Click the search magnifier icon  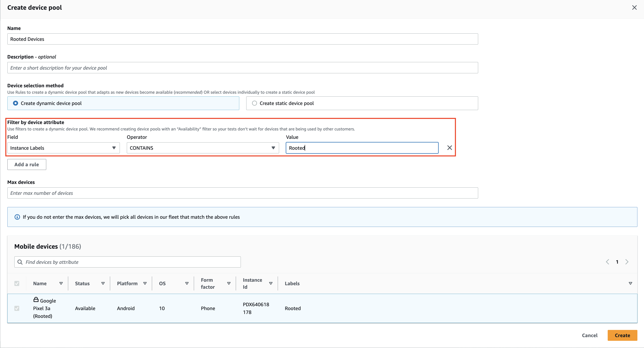[20, 262]
